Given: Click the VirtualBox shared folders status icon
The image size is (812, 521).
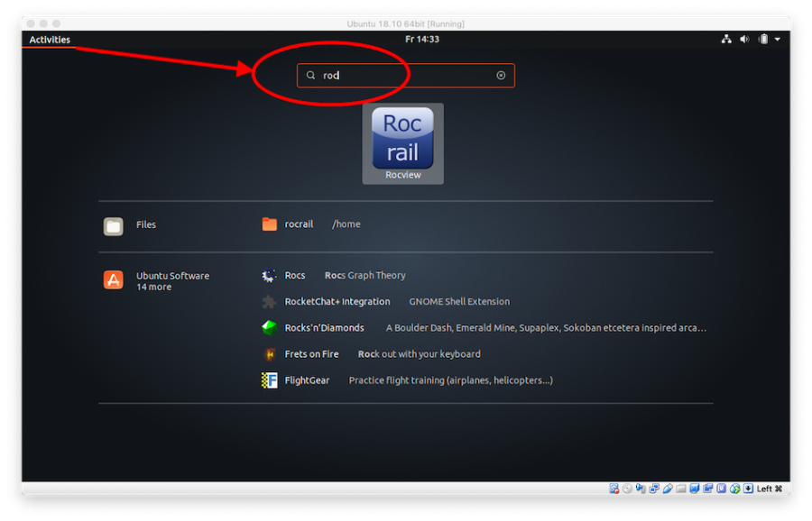Looking at the screenshot, I should (682, 489).
